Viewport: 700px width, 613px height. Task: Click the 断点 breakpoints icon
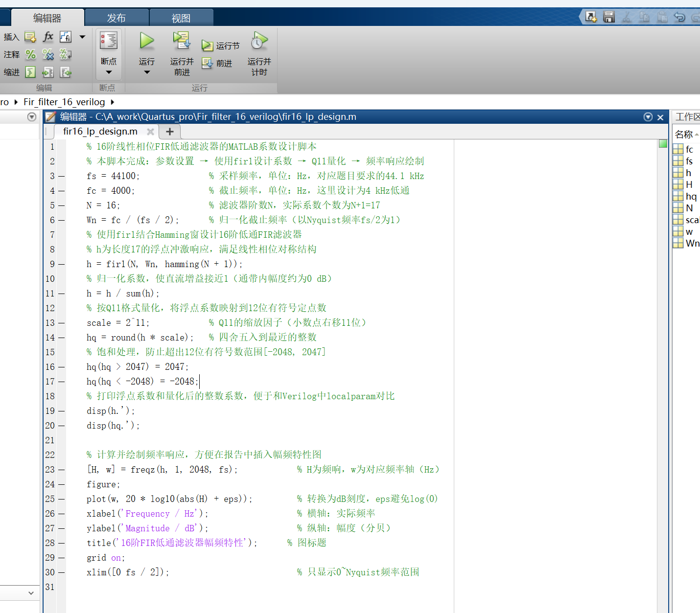(x=109, y=41)
